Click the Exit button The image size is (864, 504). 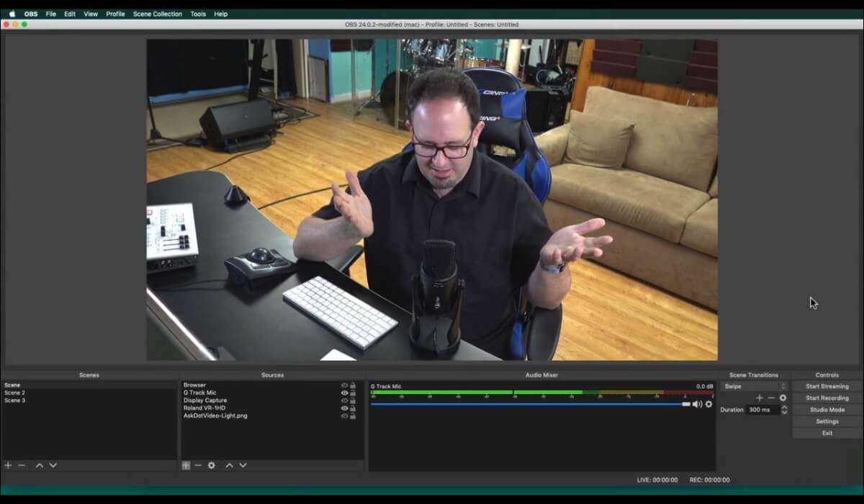click(827, 433)
